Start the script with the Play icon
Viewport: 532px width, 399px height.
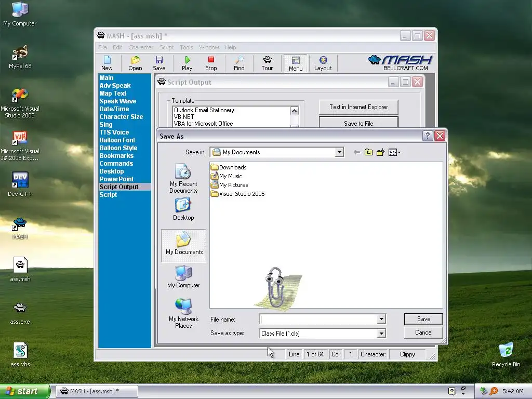187,63
